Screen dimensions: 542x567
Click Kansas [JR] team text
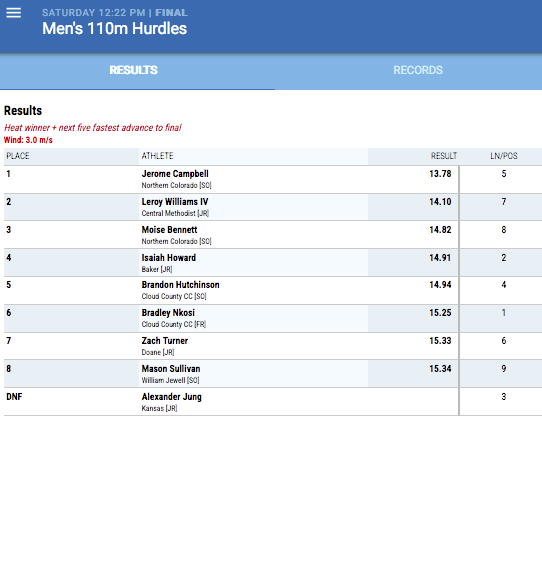[x=159, y=409]
